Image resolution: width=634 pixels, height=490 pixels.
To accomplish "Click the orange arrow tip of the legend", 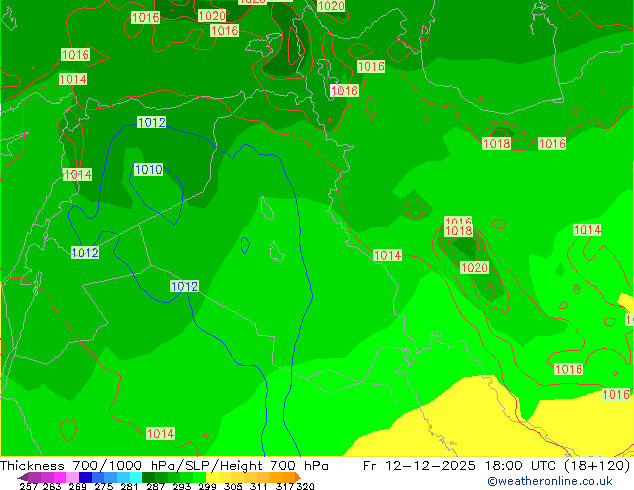I will coord(298,477).
